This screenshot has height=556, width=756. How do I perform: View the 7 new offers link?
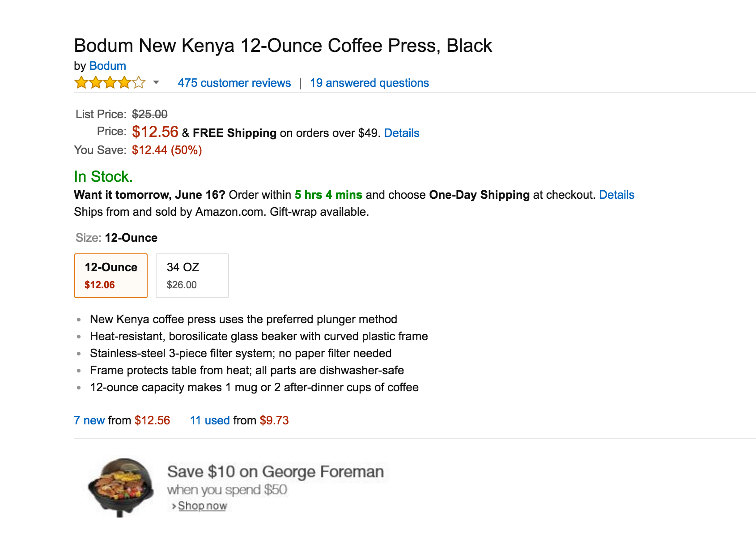pyautogui.click(x=89, y=420)
